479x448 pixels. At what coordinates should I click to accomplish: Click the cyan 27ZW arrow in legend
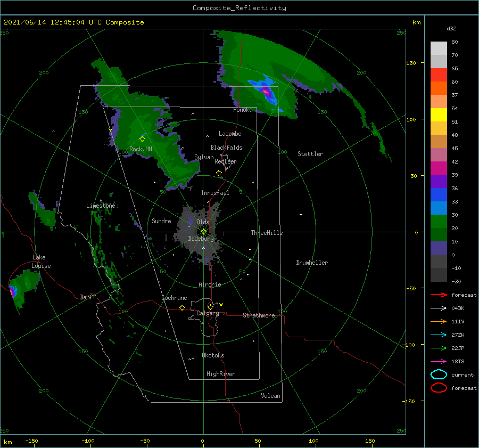[x=439, y=335]
